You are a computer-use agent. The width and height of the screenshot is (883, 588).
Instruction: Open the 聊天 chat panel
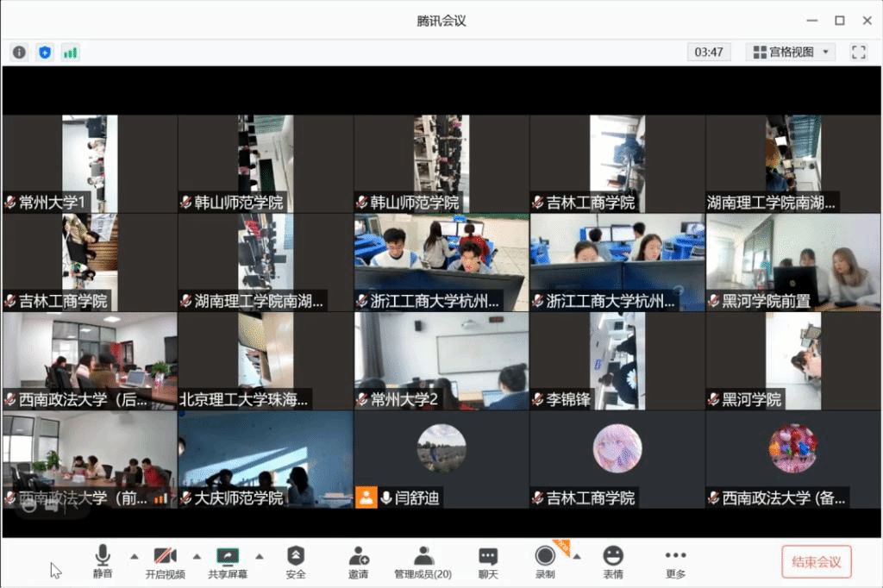488,562
